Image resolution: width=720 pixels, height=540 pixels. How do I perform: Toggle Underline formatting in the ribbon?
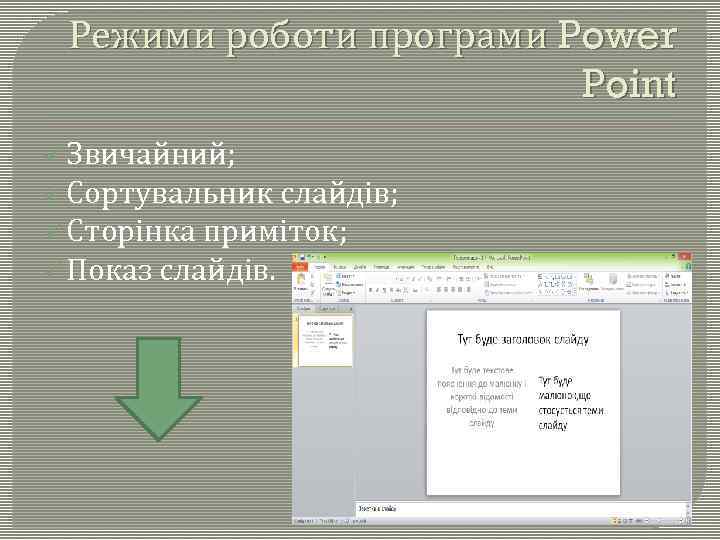pos(385,290)
